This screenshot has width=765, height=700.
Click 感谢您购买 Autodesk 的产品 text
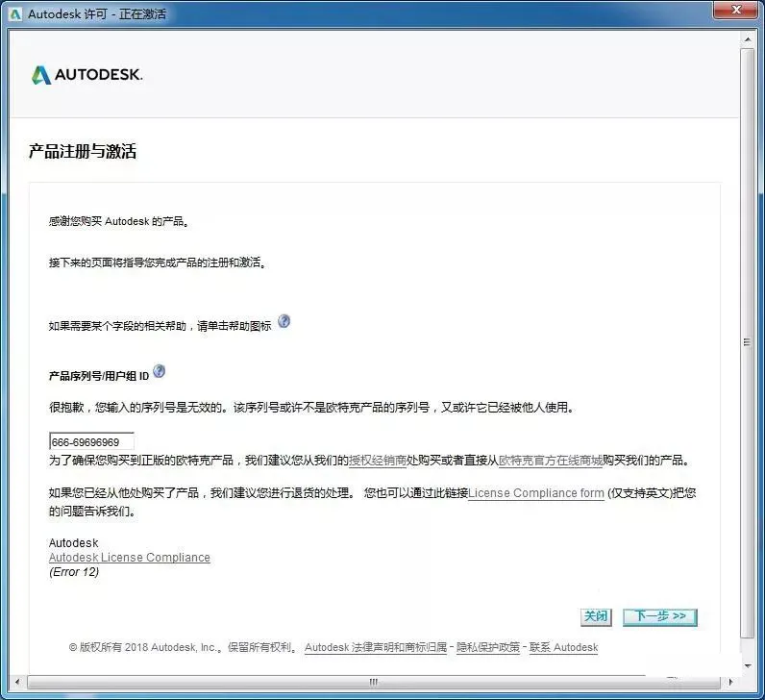[119, 221]
